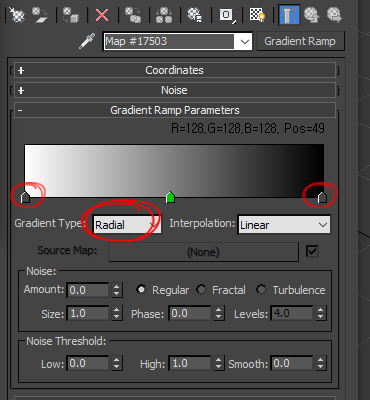Click the Levels spinner arrows
The width and height of the screenshot is (370, 400).
pos(320,313)
